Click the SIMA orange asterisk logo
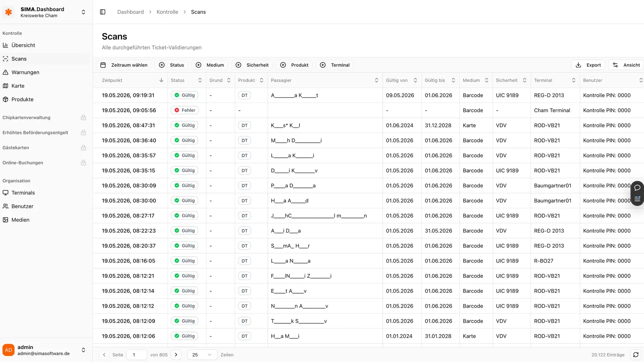Viewport: 644px width, 362px height. [8, 12]
